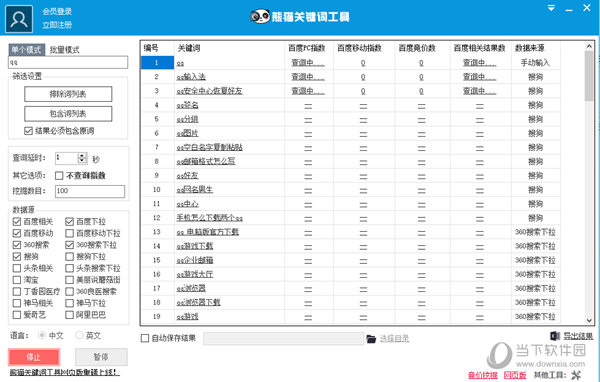Enable the 神马相关 checkbox
The width and height of the screenshot is (600, 382).
coord(17,303)
